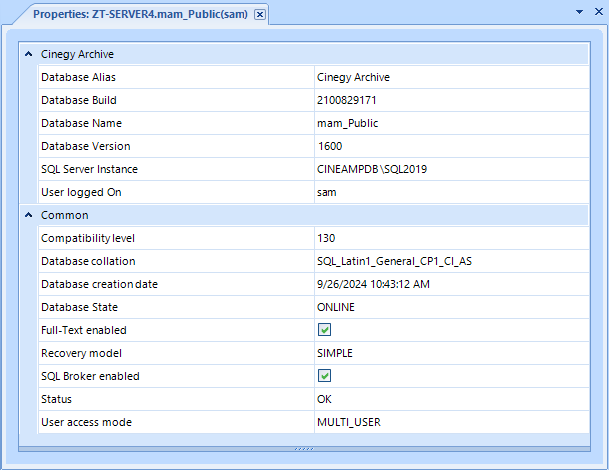Select the SQL Server Instance label

tap(89, 169)
